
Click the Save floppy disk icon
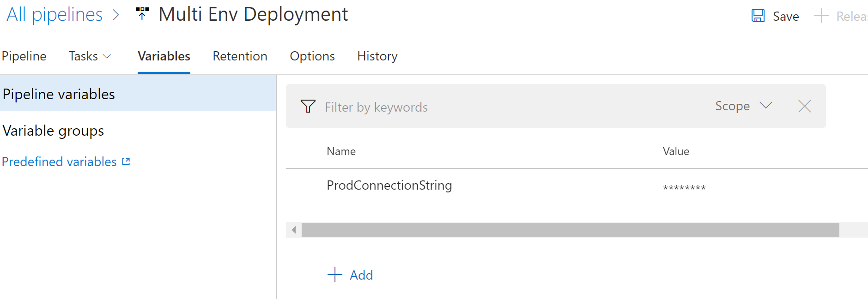(758, 16)
